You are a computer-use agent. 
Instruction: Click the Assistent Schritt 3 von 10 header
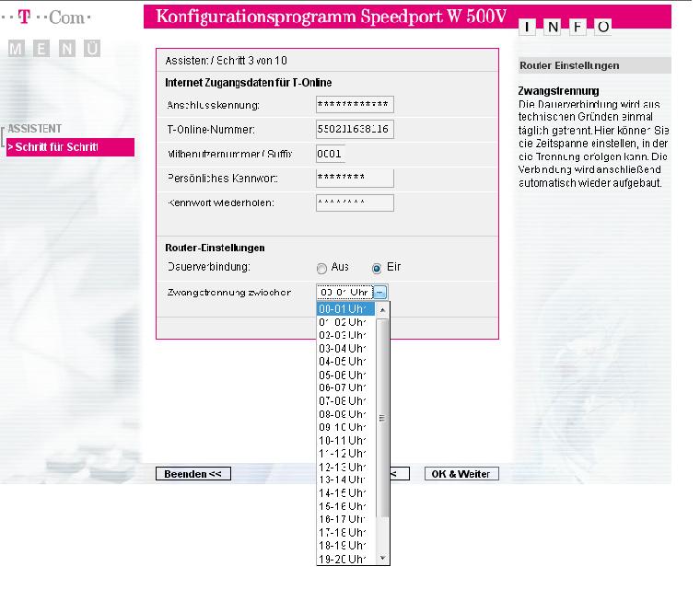pyautogui.click(x=226, y=61)
